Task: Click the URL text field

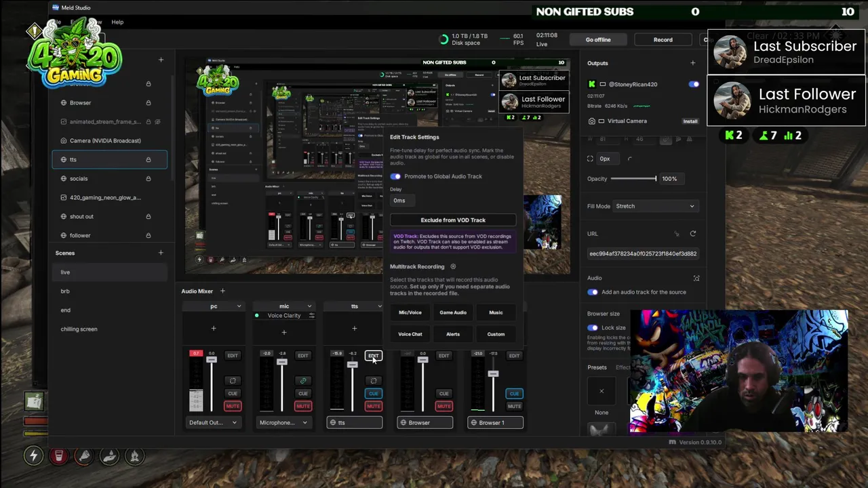Action: point(643,253)
